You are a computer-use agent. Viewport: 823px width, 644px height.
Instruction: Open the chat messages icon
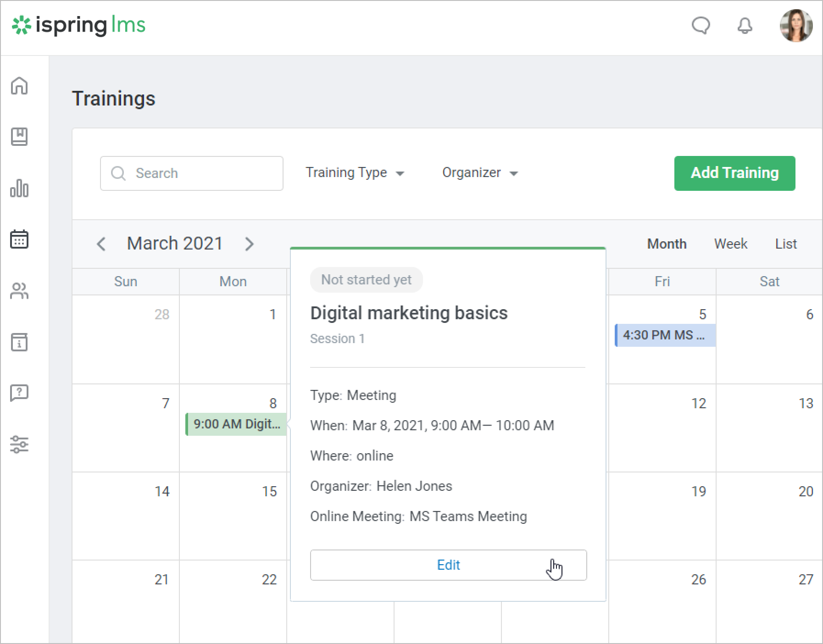click(x=701, y=26)
